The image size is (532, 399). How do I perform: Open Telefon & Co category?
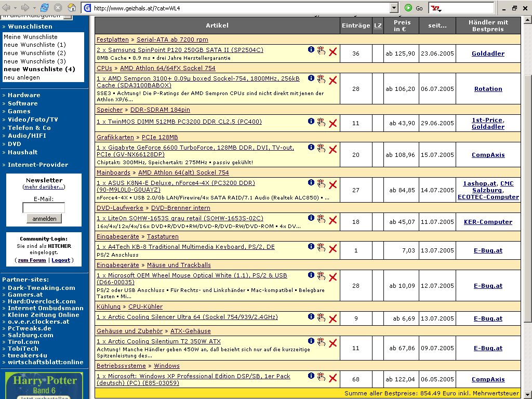pyautogui.click(x=29, y=128)
